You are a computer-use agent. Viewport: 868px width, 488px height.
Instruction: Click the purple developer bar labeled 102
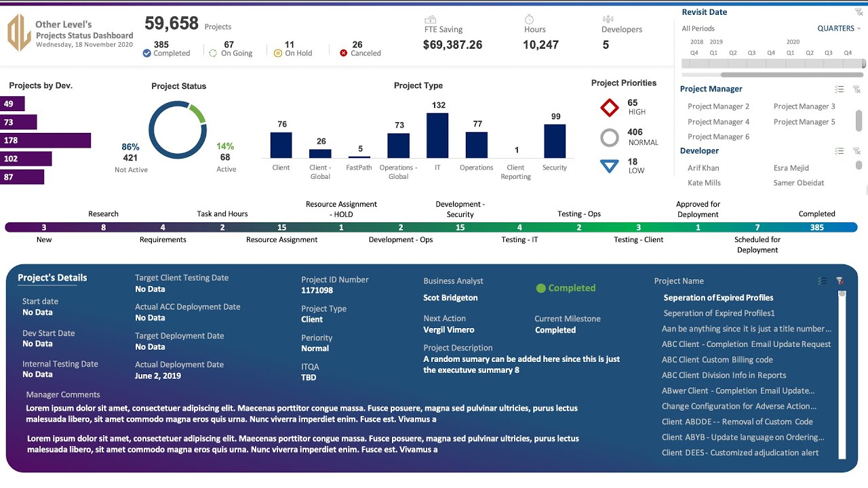click(26, 159)
